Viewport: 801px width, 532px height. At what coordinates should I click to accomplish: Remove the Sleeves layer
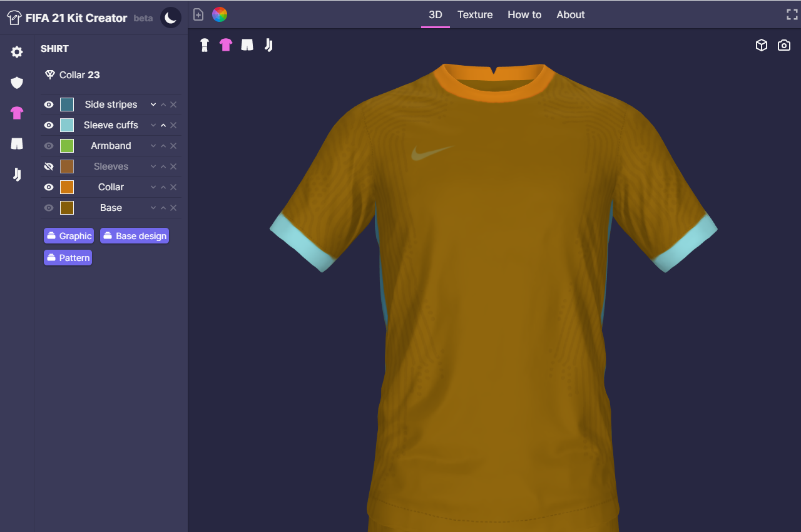point(173,166)
